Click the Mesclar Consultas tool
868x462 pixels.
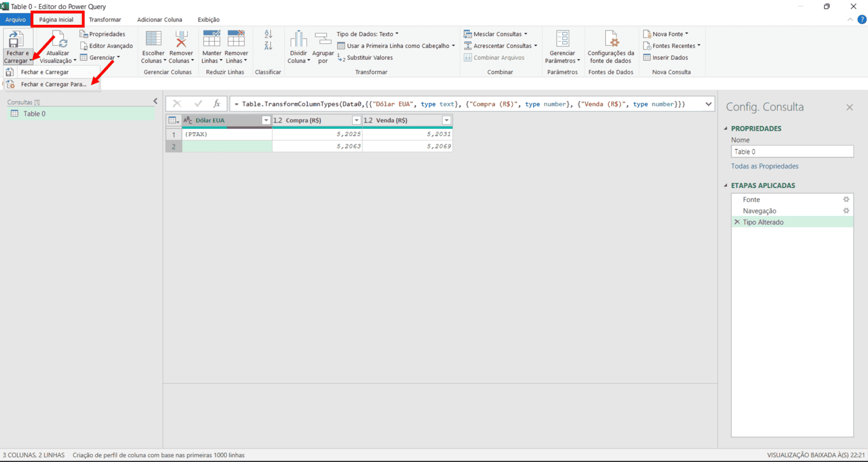click(x=496, y=34)
